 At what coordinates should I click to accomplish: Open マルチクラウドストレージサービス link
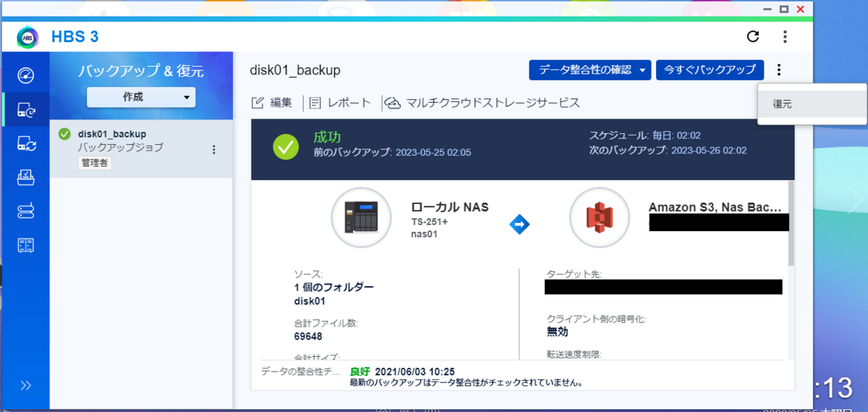(x=483, y=103)
